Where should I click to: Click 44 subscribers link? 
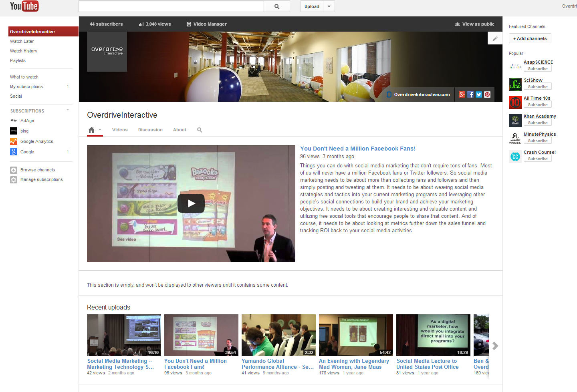pyautogui.click(x=106, y=24)
